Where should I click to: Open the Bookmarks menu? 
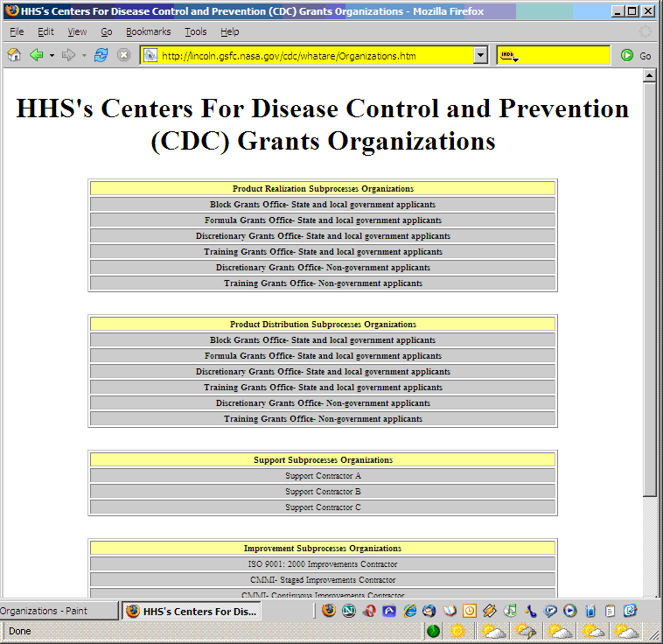pos(148,31)
